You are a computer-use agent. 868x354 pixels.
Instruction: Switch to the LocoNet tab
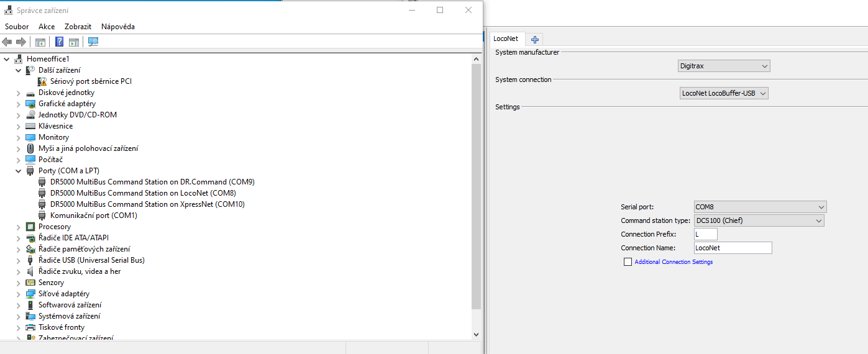[505, 39]
